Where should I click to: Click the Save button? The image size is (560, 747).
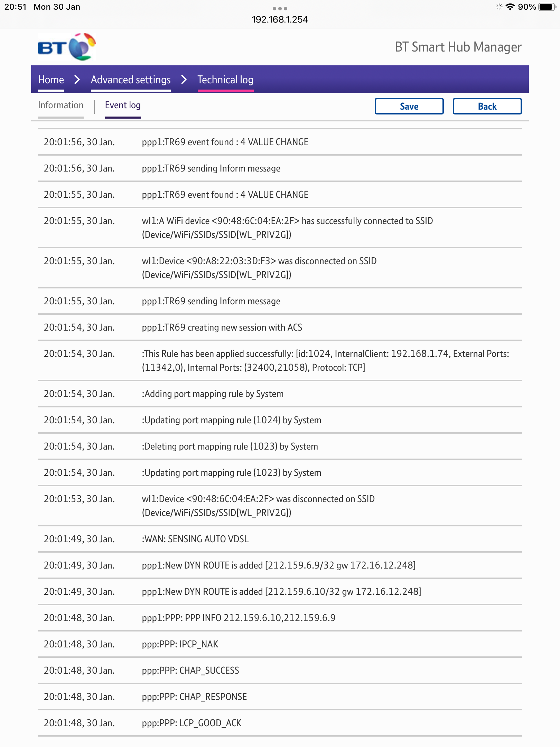pyautogui.click(x=409, y=106)
